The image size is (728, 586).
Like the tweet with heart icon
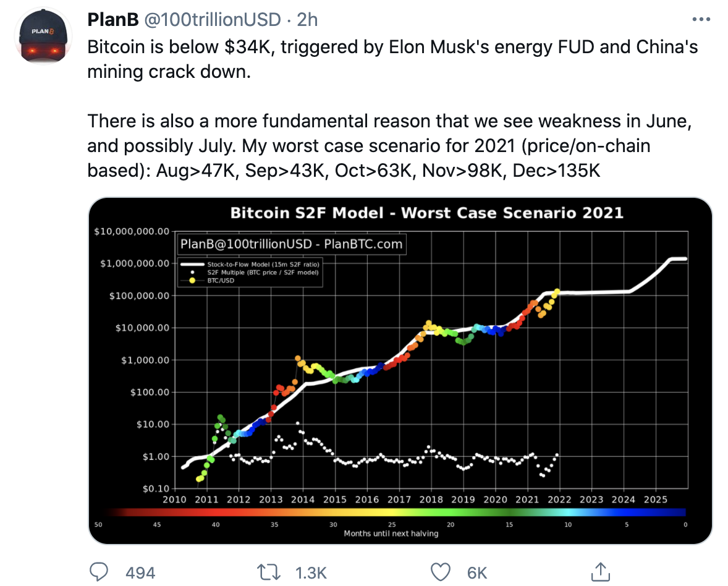(x=440, y=572)
